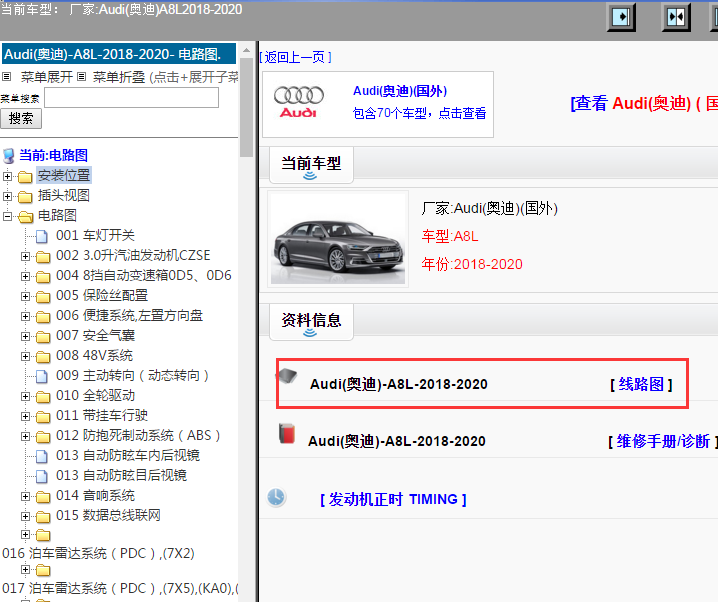Image resolution: width=718 pixels, height=602 pixels.
Task: Click the right-arrow panel icon in top toolbar
Action: point(623,17)
